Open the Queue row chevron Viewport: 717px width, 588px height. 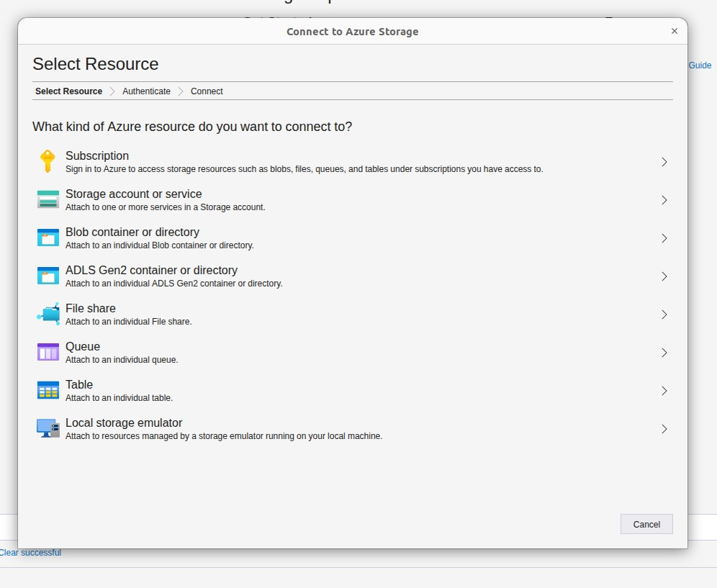click(664, 353)
